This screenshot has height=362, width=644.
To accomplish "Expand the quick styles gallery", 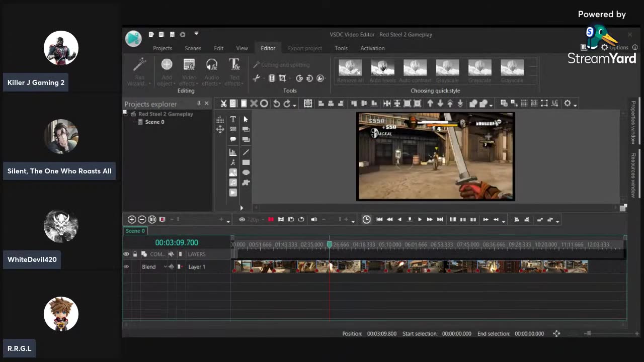I will [534, 79].
